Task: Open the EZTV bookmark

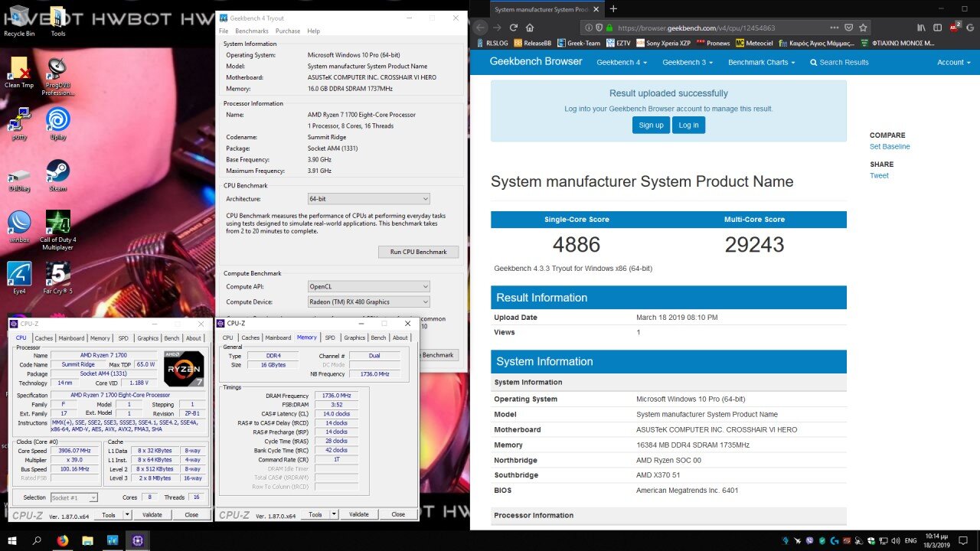Action: [620, 43]
